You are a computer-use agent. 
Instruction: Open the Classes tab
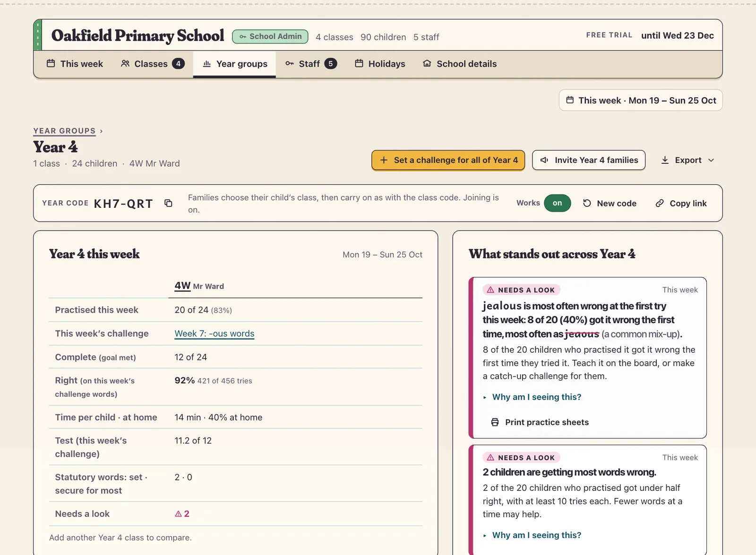tap(152, 64)
